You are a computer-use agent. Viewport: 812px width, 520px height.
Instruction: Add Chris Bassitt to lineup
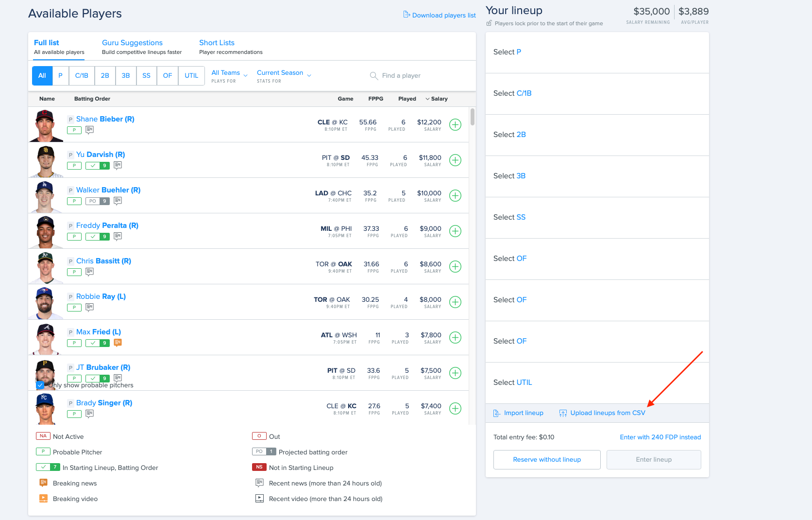coord(455,267)
